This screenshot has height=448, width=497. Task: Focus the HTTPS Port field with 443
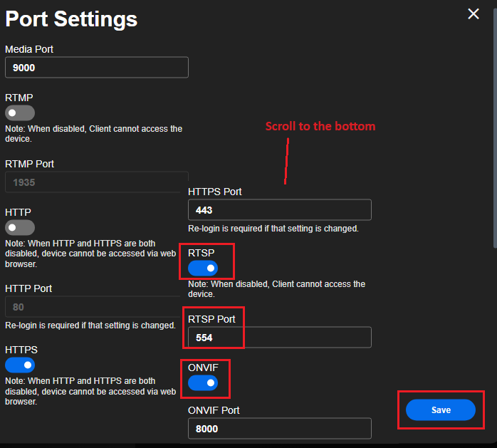pos(279,210)
